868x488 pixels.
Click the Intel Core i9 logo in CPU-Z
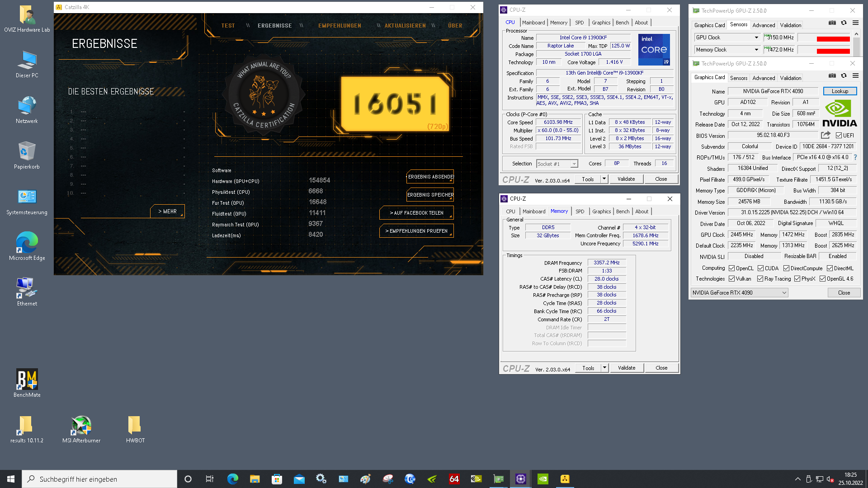tap(654, 50)
